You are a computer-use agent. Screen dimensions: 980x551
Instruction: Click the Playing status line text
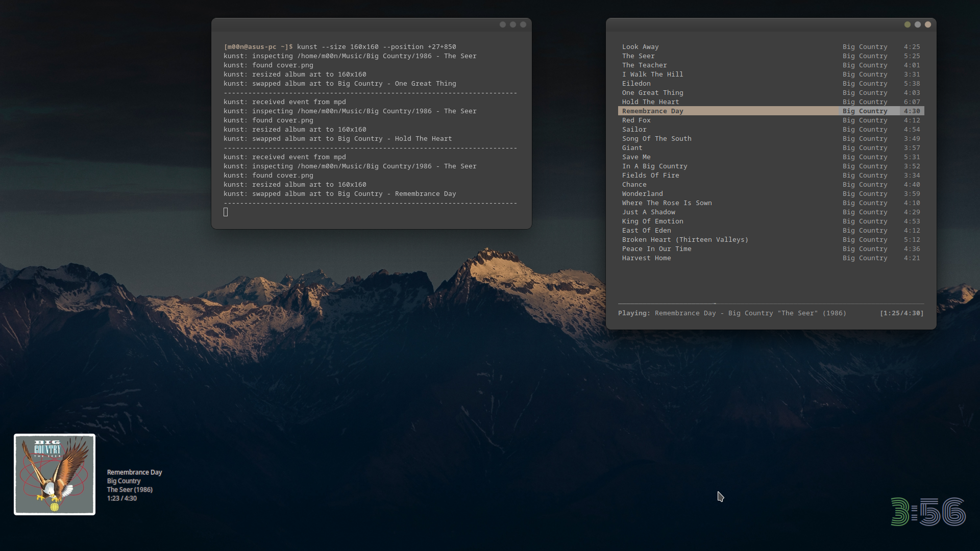click(x=732, y=313)
